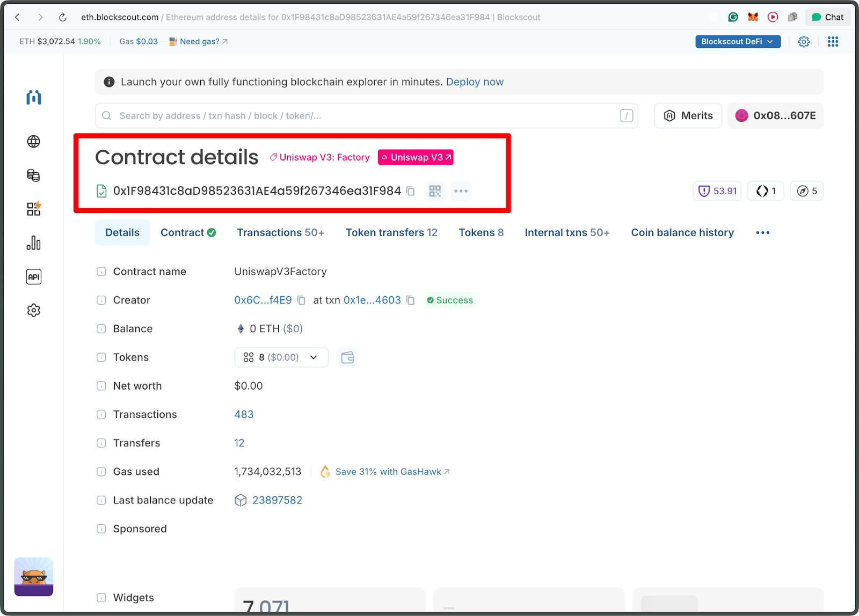859x616 pixels.
Task: Expand the Blockscout DeFi dropdown
Action: coord(737,41)
